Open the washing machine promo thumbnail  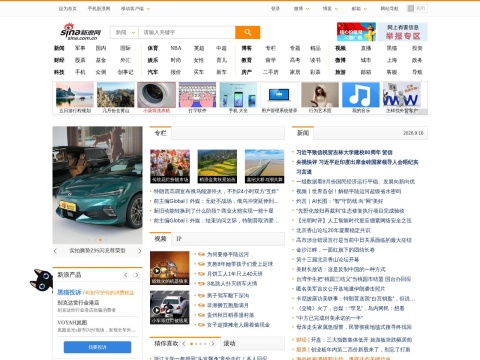click(156, 95)
